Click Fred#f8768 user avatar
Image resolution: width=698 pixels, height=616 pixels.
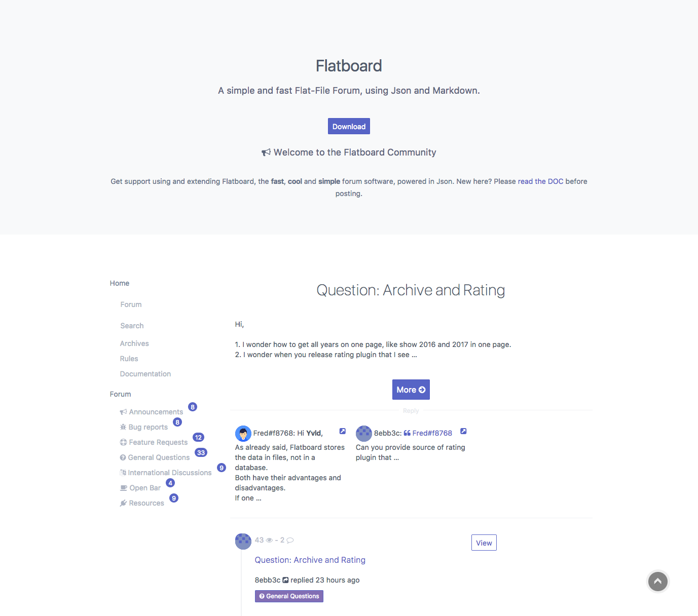click(x=243, y=434)
